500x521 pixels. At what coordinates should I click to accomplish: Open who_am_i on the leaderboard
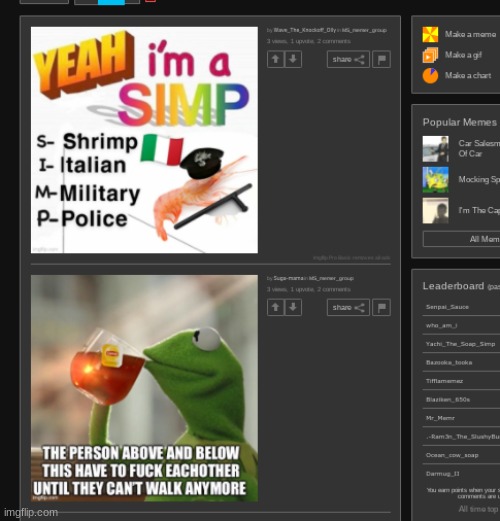441,325
